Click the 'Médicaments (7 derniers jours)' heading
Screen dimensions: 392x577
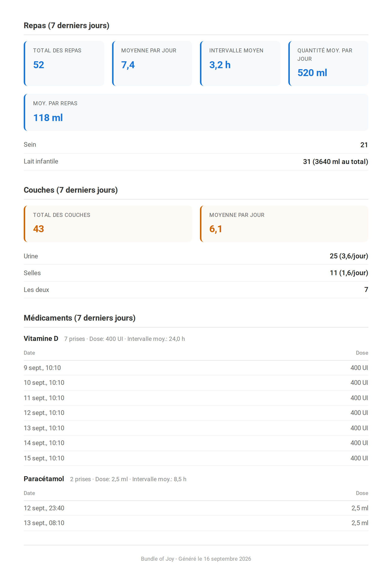coord(80,318)
